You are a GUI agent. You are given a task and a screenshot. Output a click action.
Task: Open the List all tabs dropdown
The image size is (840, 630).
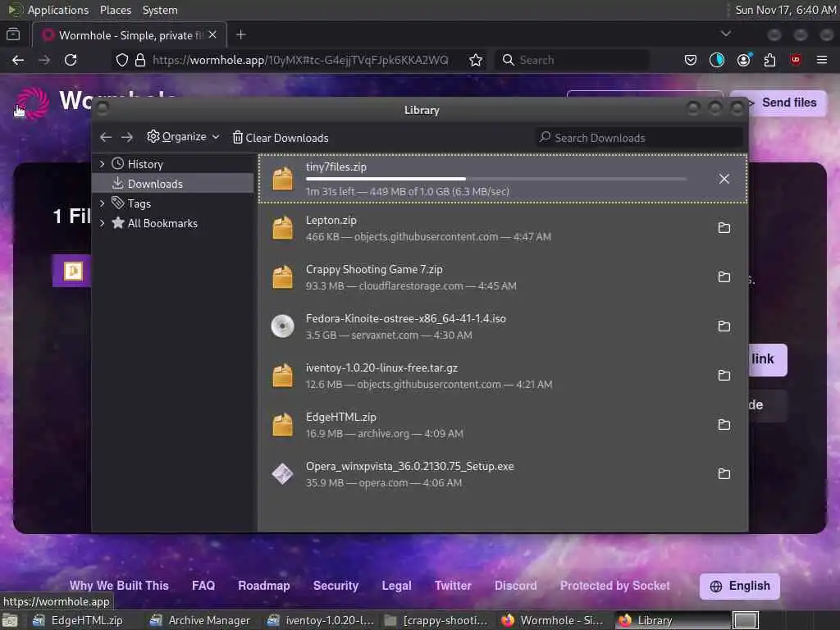click(x=726, y=34)
